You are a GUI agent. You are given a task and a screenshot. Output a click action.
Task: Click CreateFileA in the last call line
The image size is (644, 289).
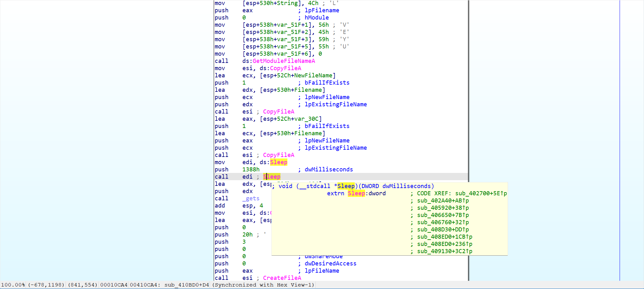[282, 278]
